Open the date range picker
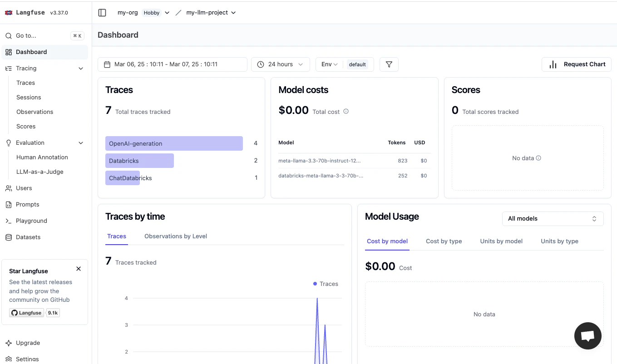Screen dimensions: 617x364 point(173,64)
